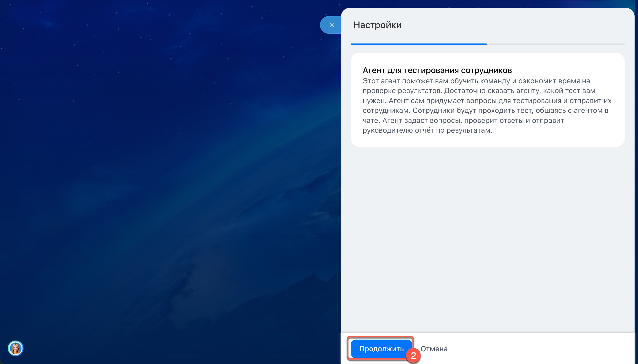Click heading Агент для тестирования сотрудников

tap(437, 70)
